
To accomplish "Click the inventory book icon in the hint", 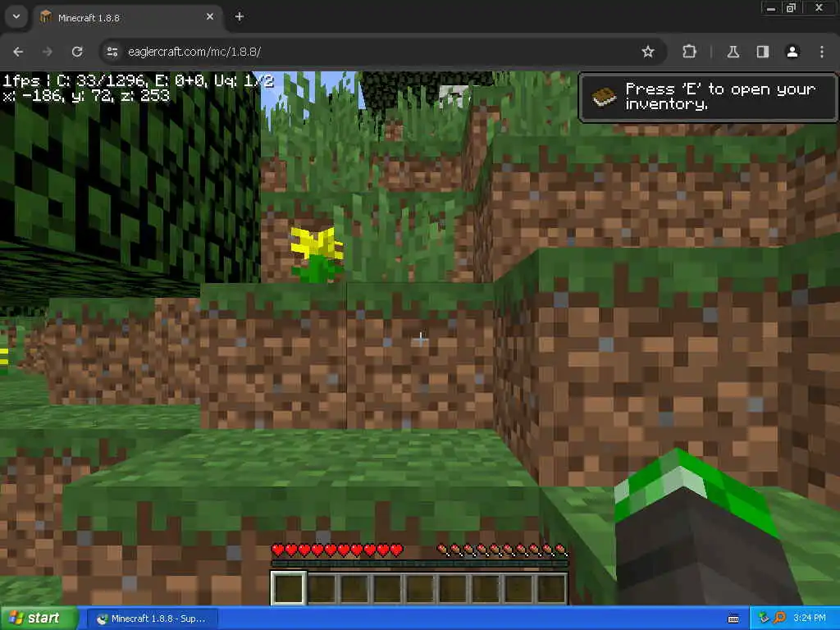I will 604,97.
